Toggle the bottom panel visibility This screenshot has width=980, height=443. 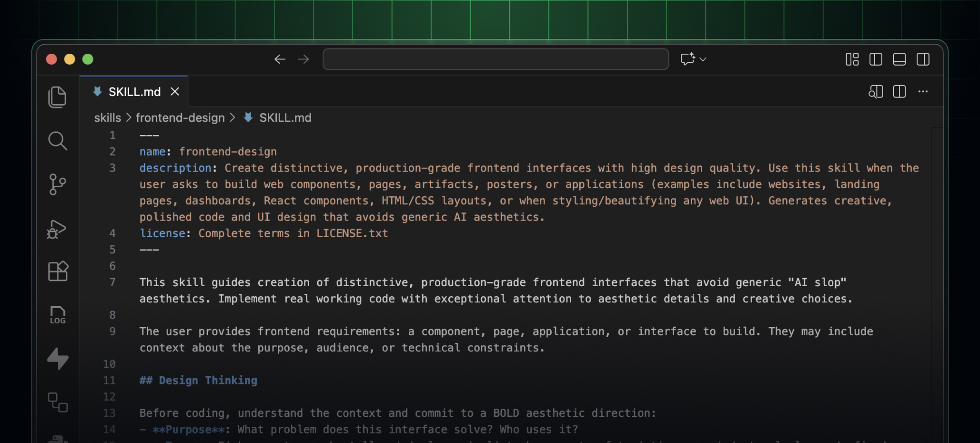[x=899, y=59]
